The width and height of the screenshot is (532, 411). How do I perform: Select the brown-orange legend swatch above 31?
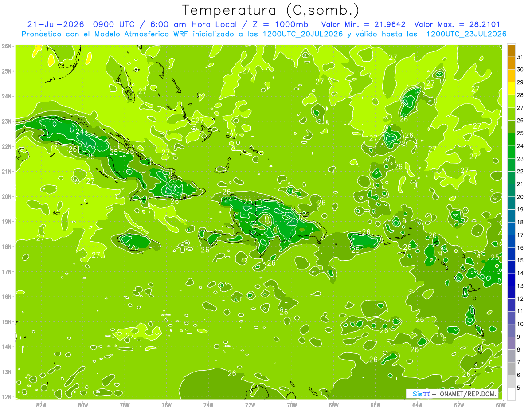click(511, 51)
